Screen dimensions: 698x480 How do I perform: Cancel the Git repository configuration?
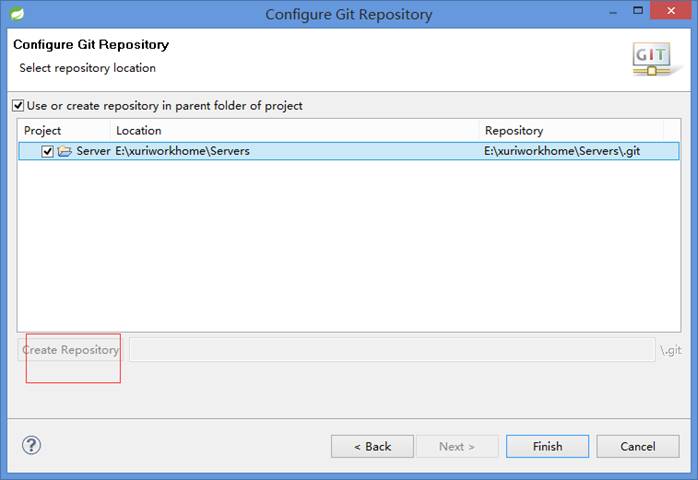(x=638, y=446)
